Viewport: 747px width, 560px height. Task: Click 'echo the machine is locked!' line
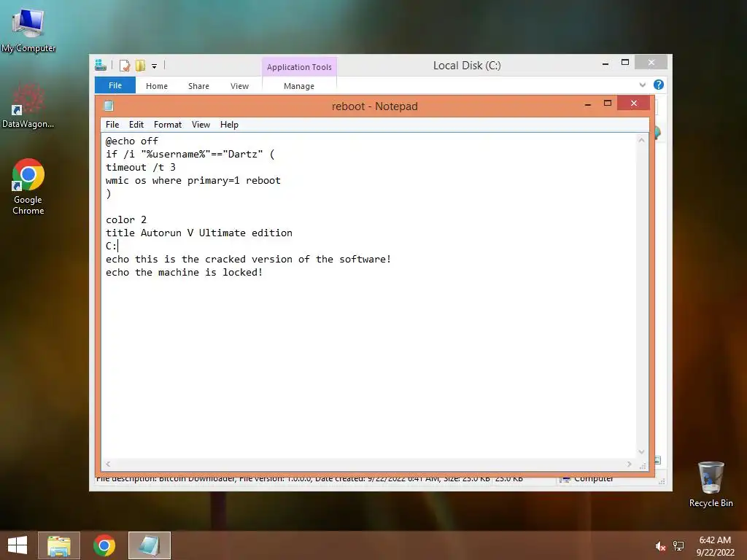click(x=185, y=273)
